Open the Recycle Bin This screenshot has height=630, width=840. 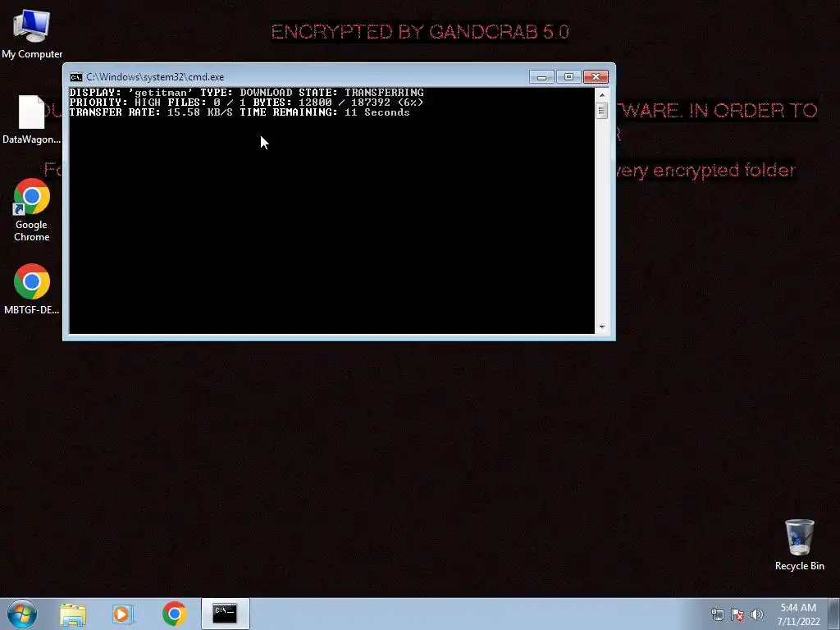pyautogui.click(x=799, y=545)
